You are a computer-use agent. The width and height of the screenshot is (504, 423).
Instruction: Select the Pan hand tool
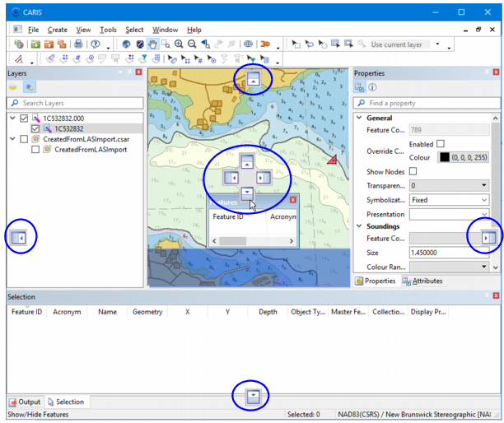[152, 44]
